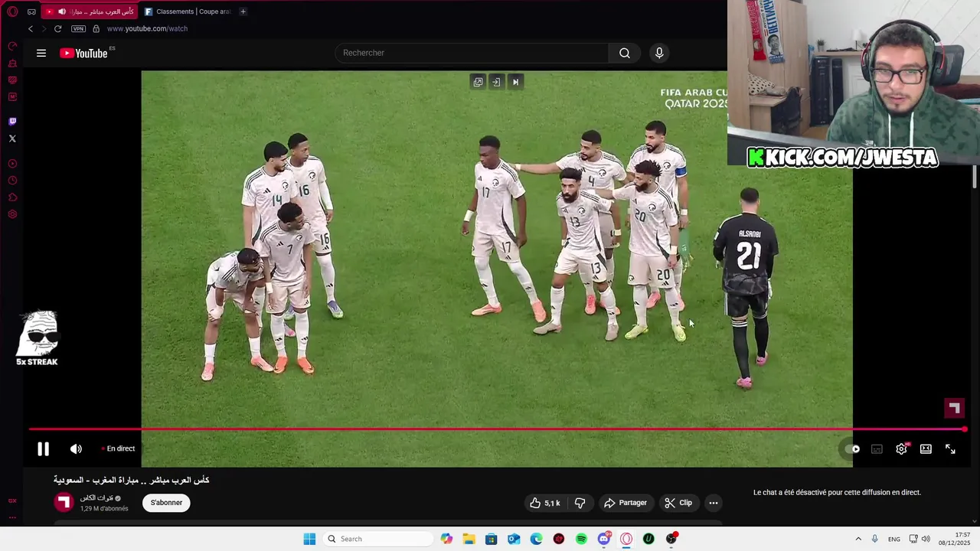Open Player icon in Opera sidebar
This screenshot has height=551, width=980.
coord(12,164)
